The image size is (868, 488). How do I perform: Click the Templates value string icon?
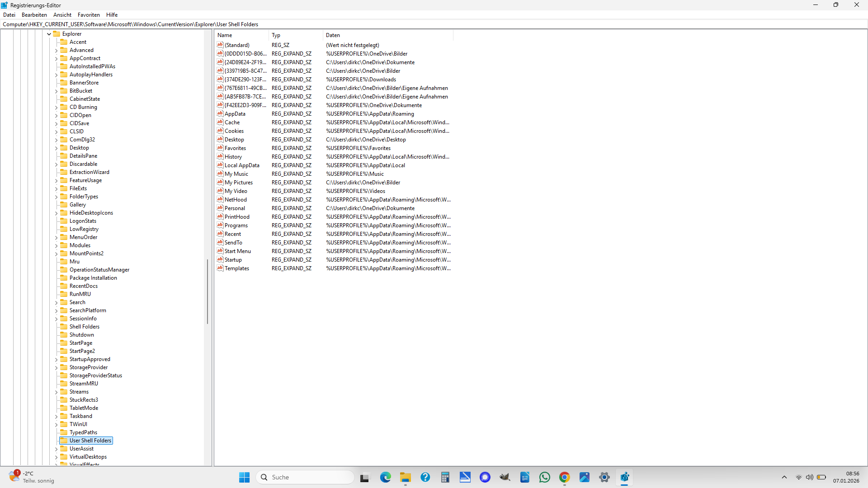pyautogui.click(x=220, y=268)
